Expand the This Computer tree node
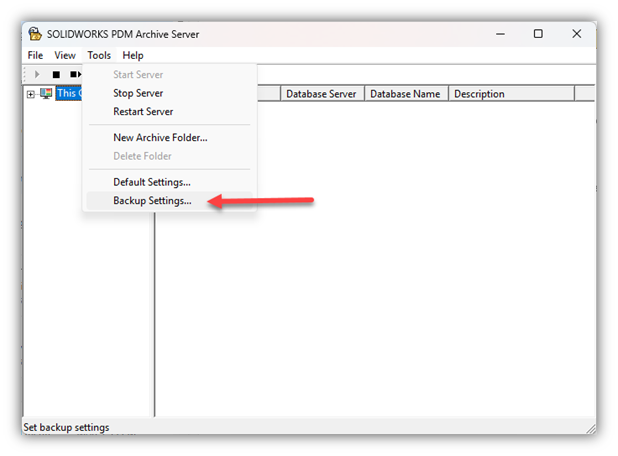This screenshot has width=618, height=456. (x=30, y=94)
